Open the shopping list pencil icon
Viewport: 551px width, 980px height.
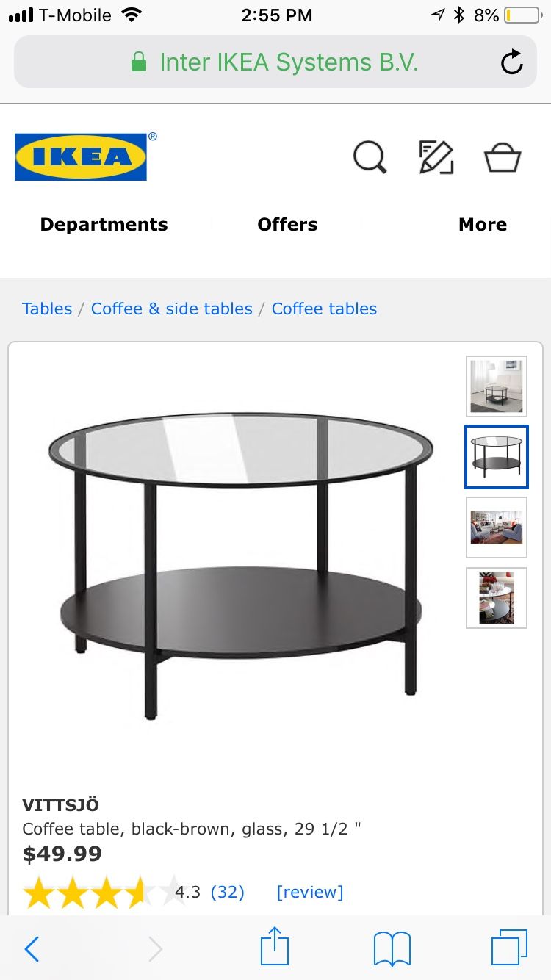[x=436, y=156]
